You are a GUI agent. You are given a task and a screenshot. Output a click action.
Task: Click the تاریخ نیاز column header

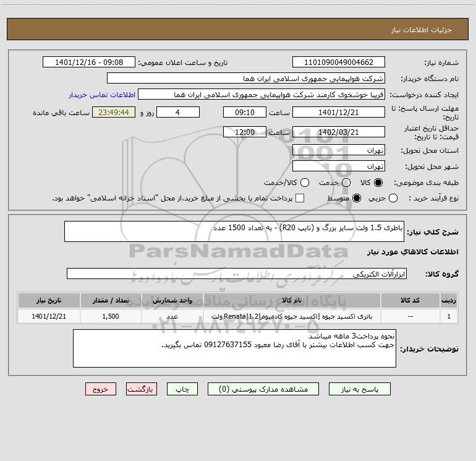pyautogui.click(x=49, y=300)
